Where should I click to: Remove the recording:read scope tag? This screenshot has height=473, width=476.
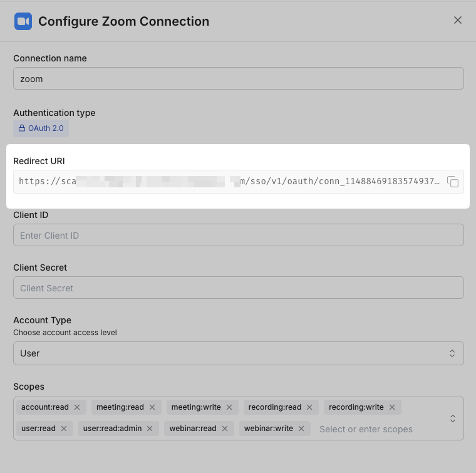tap(309, 407)
